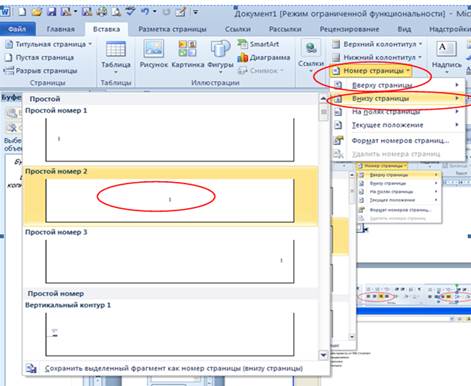
Task: Open the Фигуры shapes gallery
Action: (220, 57)
